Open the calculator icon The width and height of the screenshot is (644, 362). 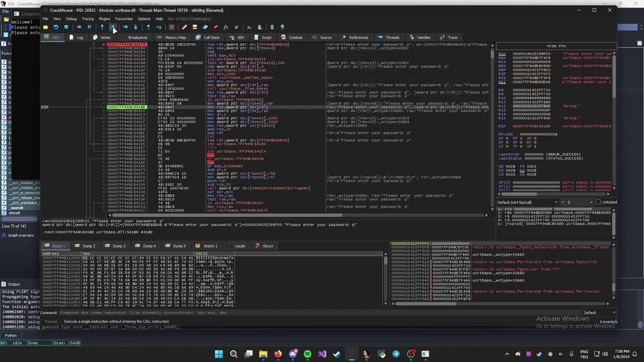click(272, 27)
